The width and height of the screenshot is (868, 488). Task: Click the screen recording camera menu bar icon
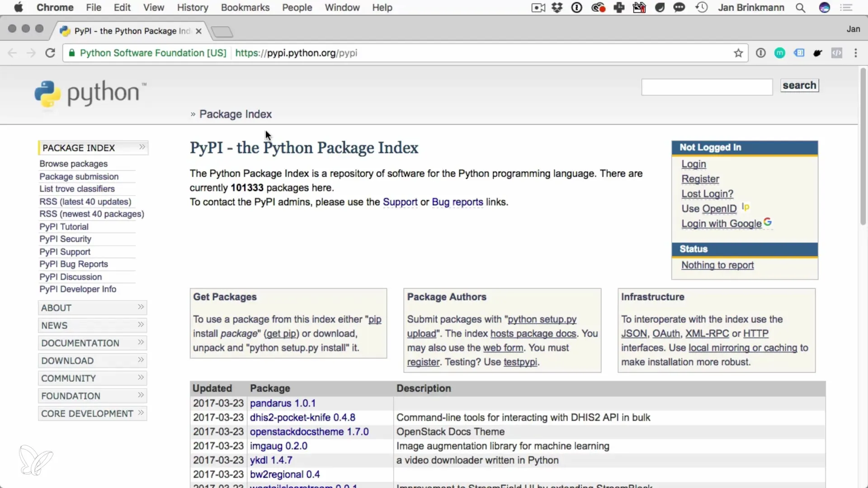coord(538,8)
